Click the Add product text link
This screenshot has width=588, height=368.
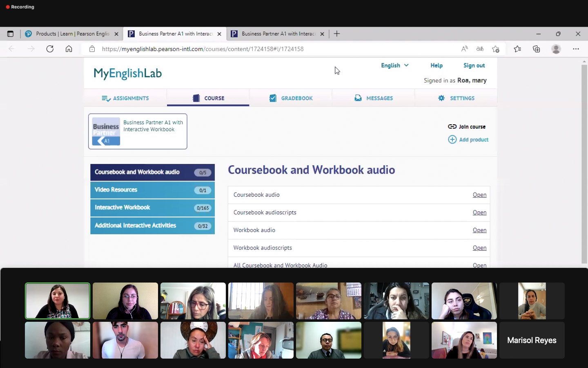pos(474,140)
